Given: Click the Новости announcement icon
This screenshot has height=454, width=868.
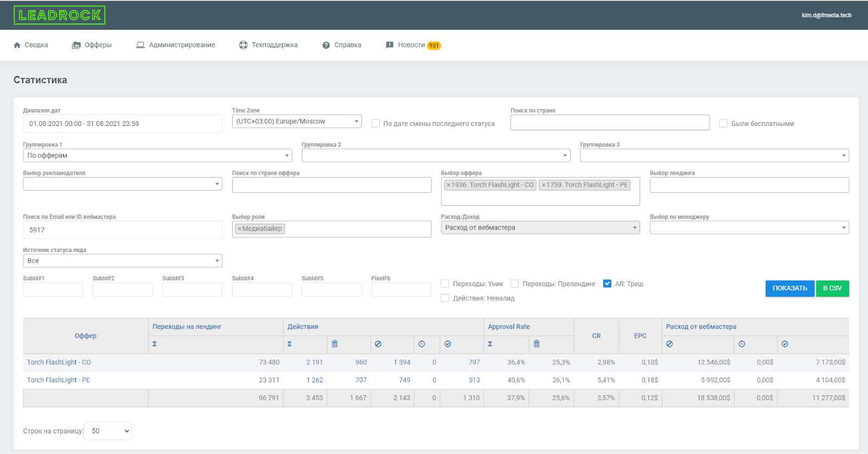Looking at the screenshot, I should click(x=390, y=45).
